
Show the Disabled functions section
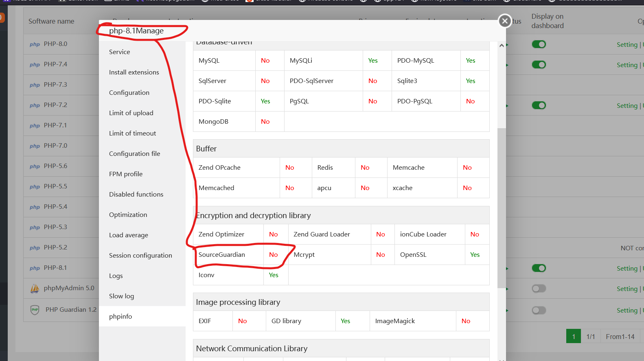pyautogui.click(x=142, y=194)
